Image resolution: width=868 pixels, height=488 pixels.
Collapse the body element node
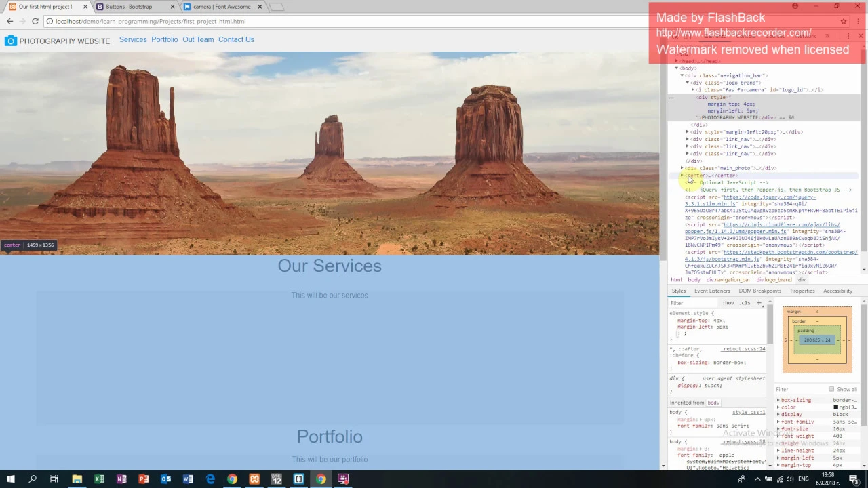click(676, 68)
